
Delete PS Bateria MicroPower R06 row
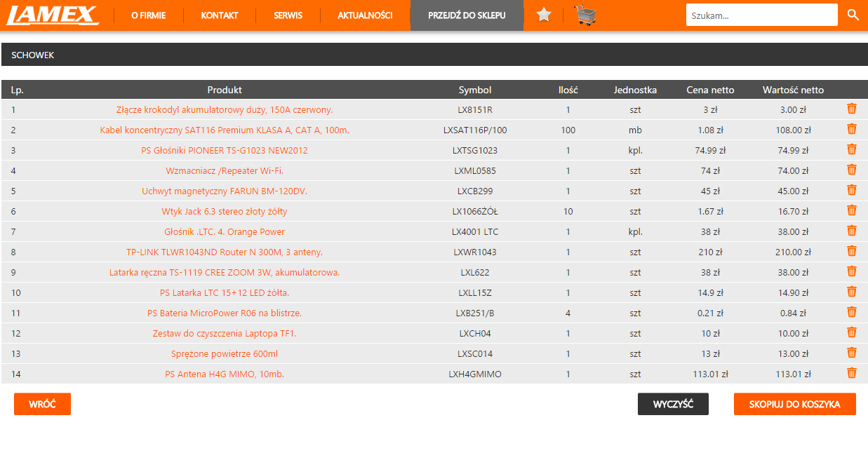click(852, 312)
